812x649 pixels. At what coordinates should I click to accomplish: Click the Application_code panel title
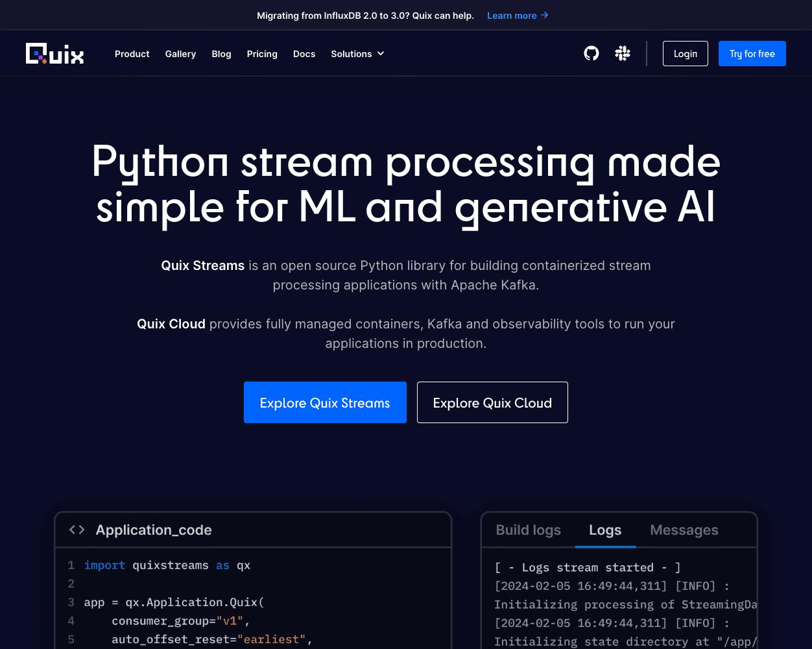tap(154, 530)
